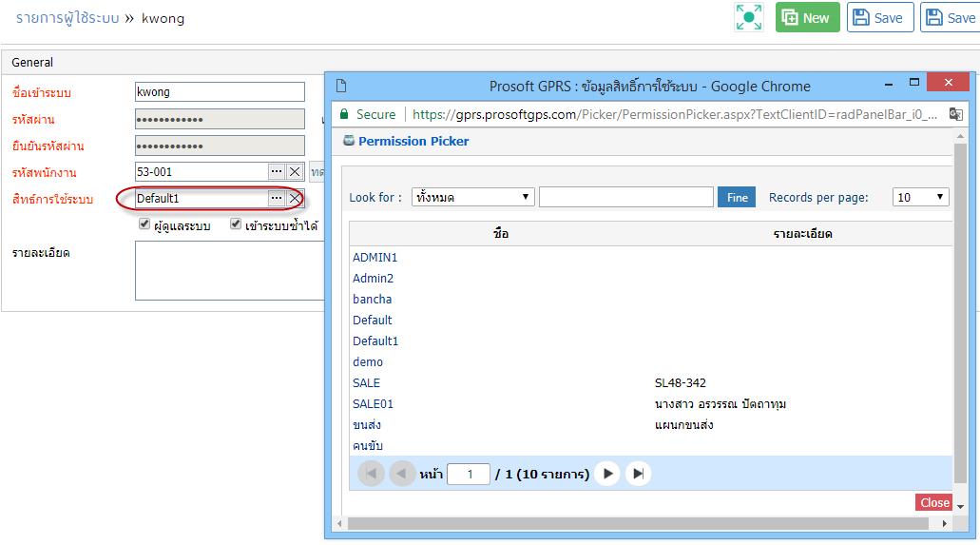Click the popup horizontal scrollbar
The image size is (980, 545).
point(638,524)
